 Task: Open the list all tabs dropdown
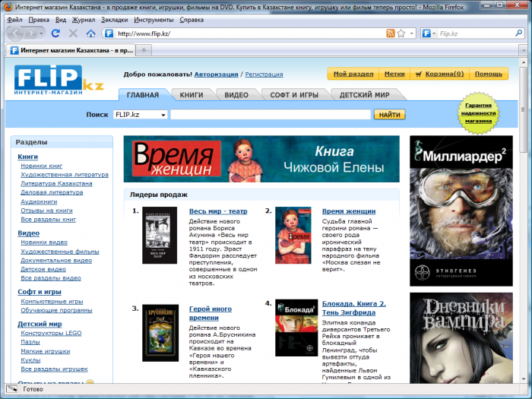[524, 50]
